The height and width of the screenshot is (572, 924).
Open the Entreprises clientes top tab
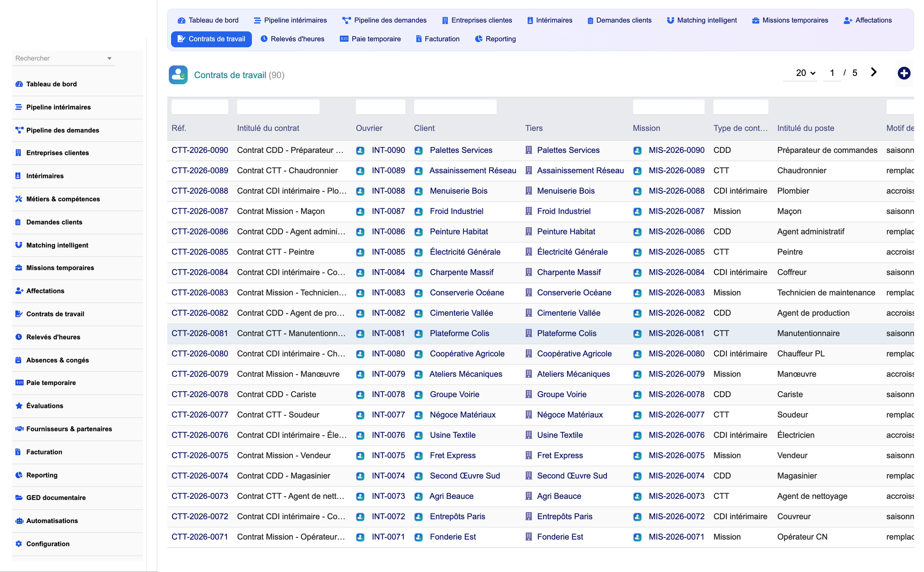coord(477,20)
